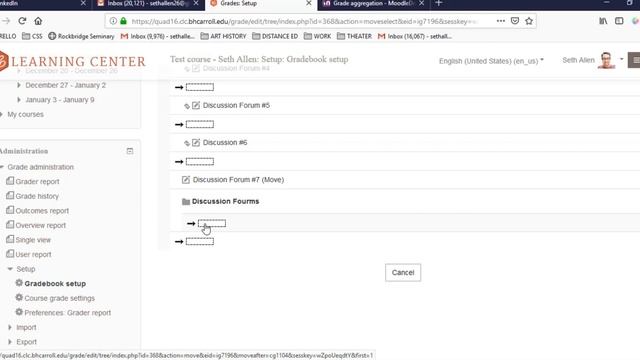Click the Discussion Forum #7 item icon

[186, 180]
